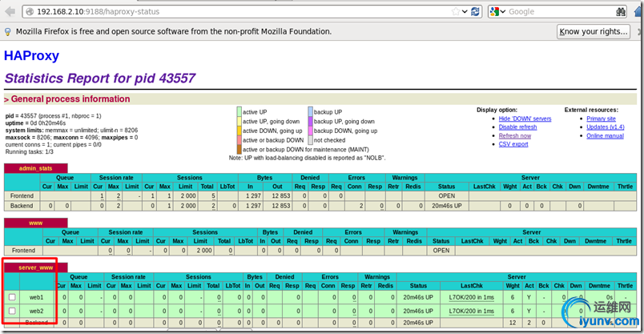Open the Online manual link
Image resolution: width=644 pixels, height=334 pixels.
click(x=605, y=135)
